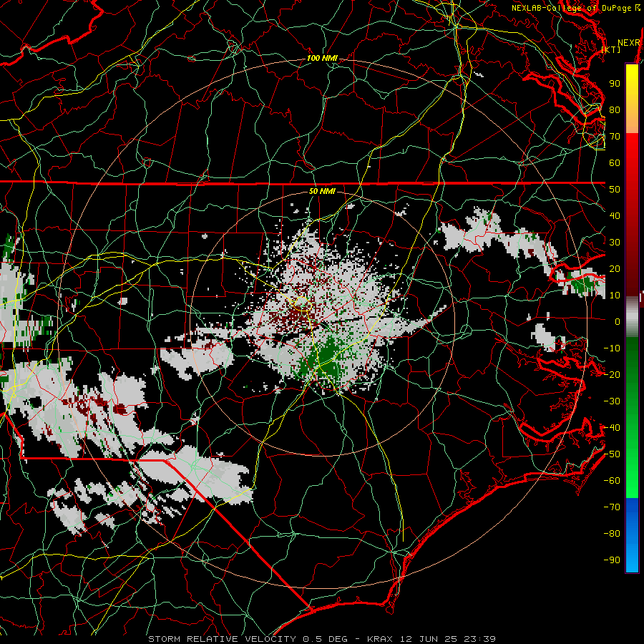Viewport: 644px width, 644px height.
Task: Click the "KRAX" station identifier in the caption
Action: 380,639
